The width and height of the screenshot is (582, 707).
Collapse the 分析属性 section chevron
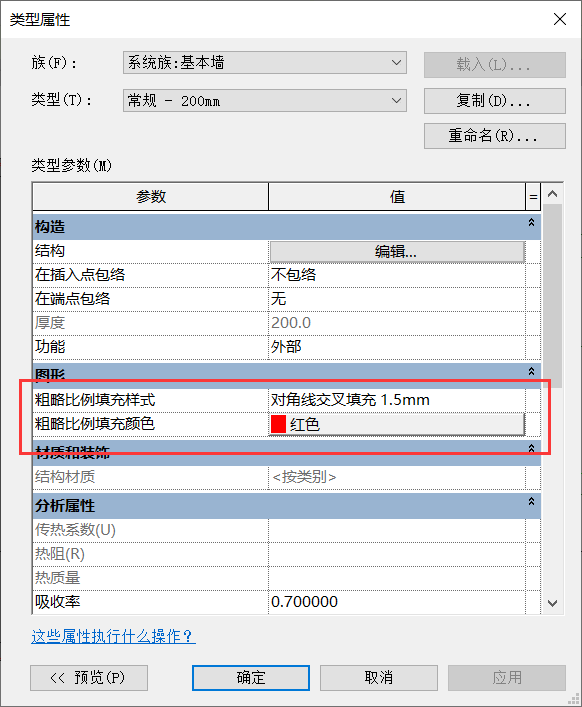tap(532, 501)
